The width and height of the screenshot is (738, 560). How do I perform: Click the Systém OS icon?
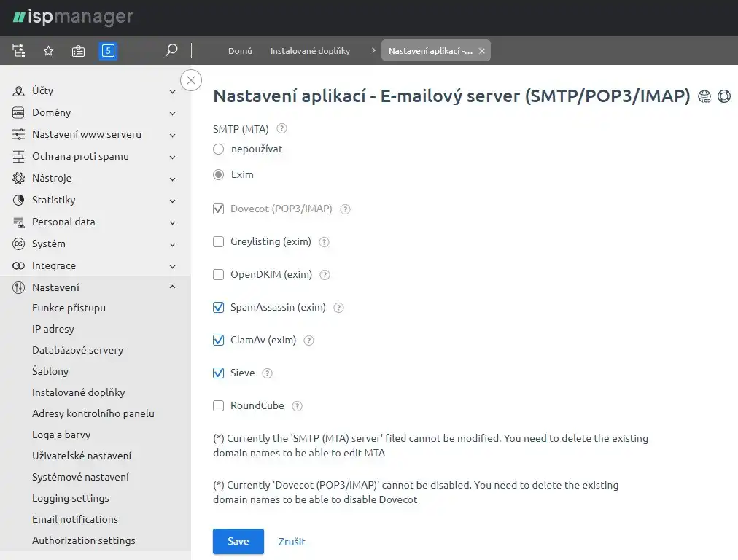(x=18, y=244)
